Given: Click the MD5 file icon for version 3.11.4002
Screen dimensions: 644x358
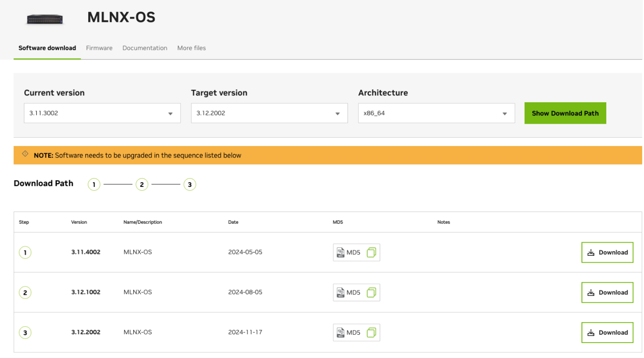Looking at the screenshot, I should (341, 252).
